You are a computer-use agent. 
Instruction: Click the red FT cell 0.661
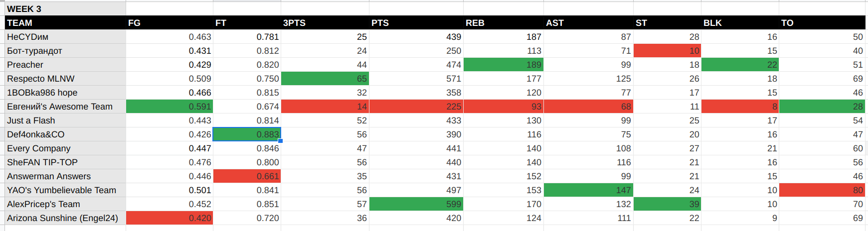coord(247,176)
